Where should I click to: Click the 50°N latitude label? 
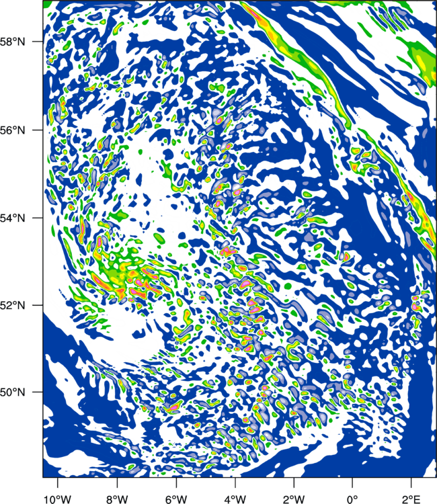(13, 392)
